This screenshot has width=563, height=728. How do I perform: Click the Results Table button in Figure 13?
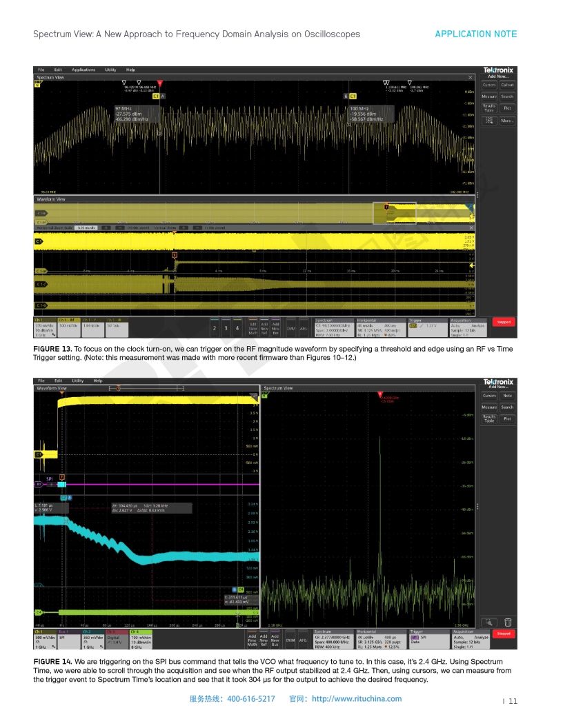tap(489, 108)
